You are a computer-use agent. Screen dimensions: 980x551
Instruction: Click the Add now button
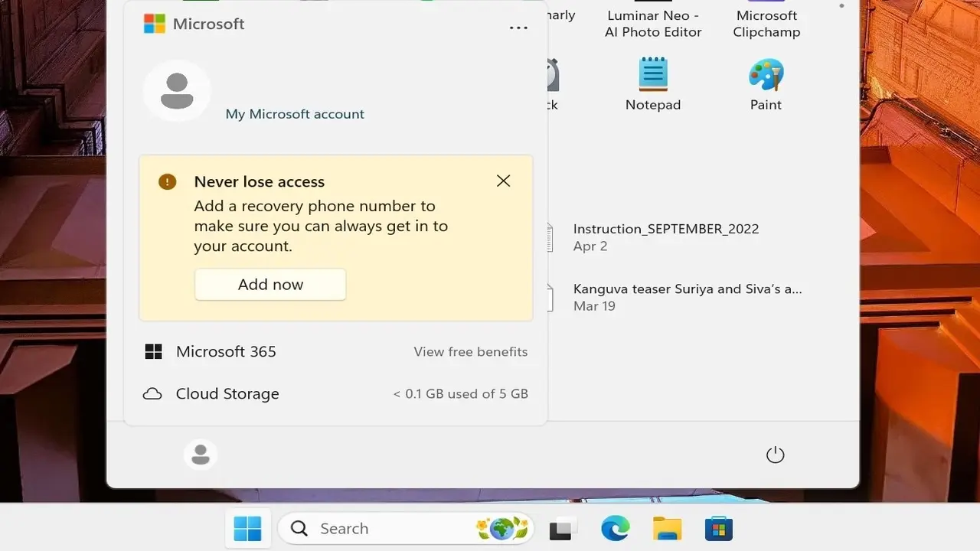coord(270,285)
